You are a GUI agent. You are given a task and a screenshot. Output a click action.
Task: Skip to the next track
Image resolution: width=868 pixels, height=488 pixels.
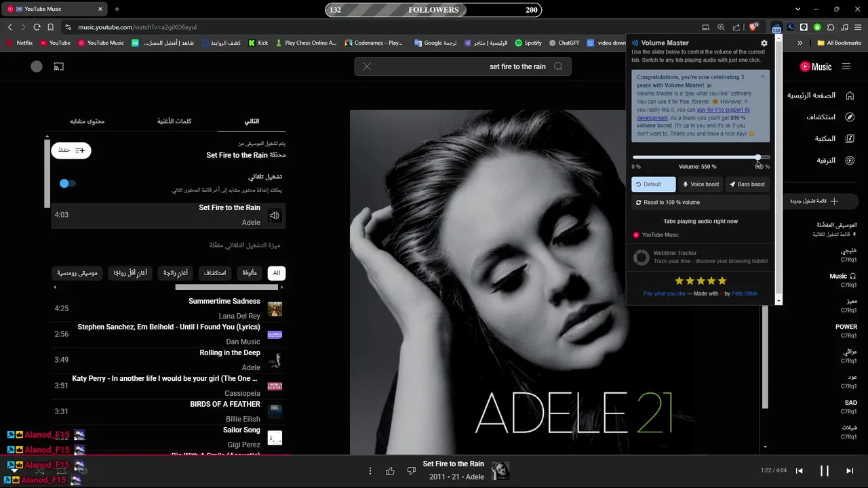(850, 471)
